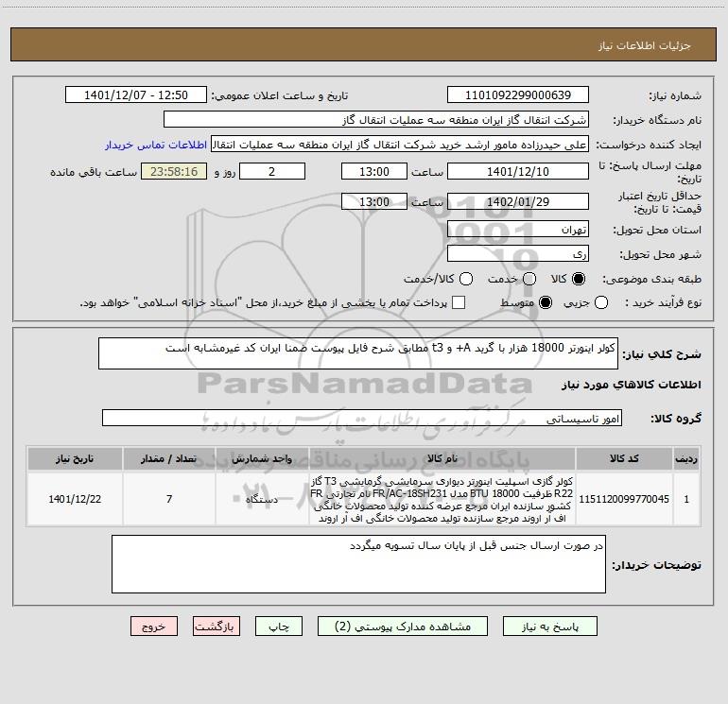This screenshot has width=728, height=704.
Task: Click the شرح کلی نیاز description box
Action: click(358, 353)
